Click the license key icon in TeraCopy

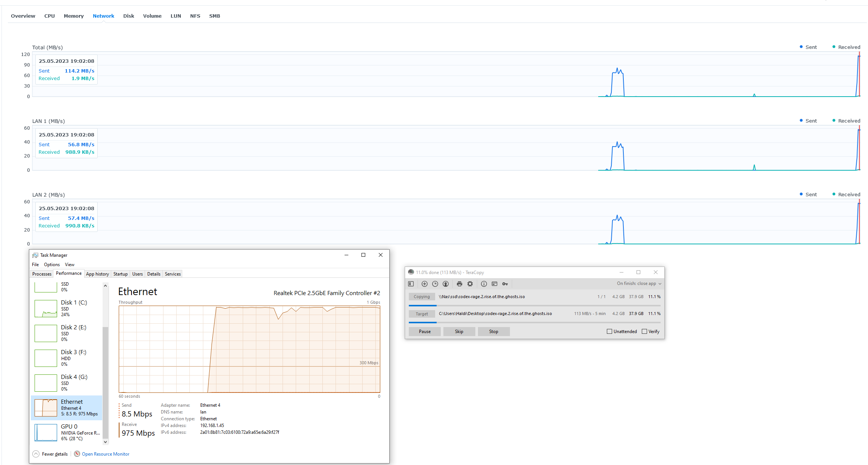505,284
